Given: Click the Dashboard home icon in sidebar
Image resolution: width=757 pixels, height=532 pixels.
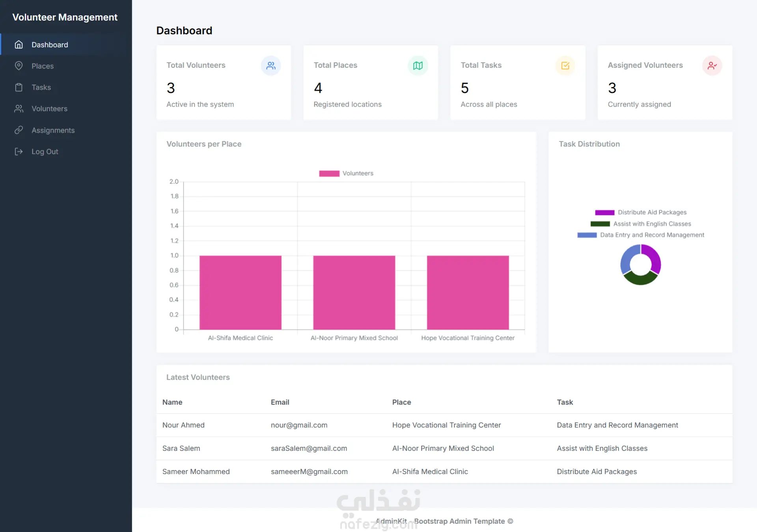Looking at the screenshot, I should pos(19,45).
